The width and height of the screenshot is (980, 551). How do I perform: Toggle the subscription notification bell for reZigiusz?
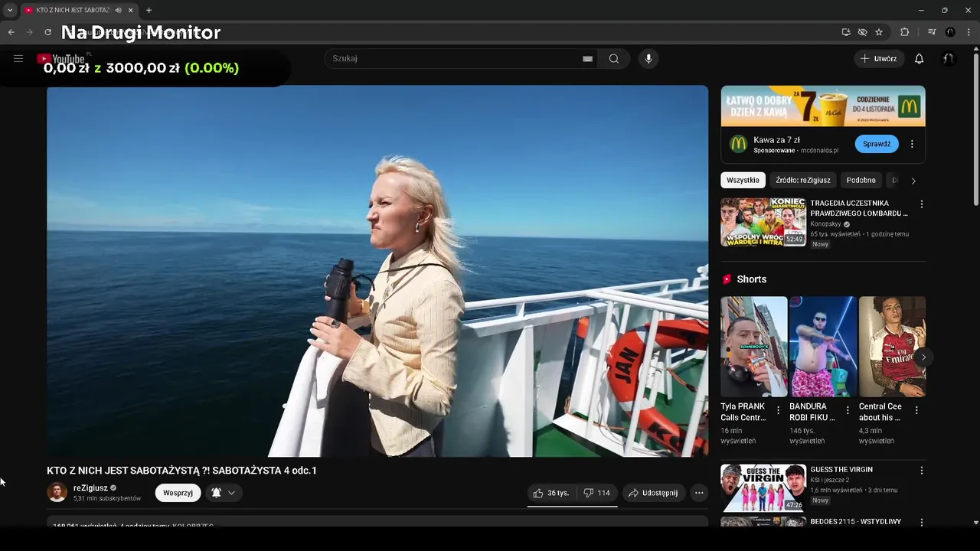224,493
